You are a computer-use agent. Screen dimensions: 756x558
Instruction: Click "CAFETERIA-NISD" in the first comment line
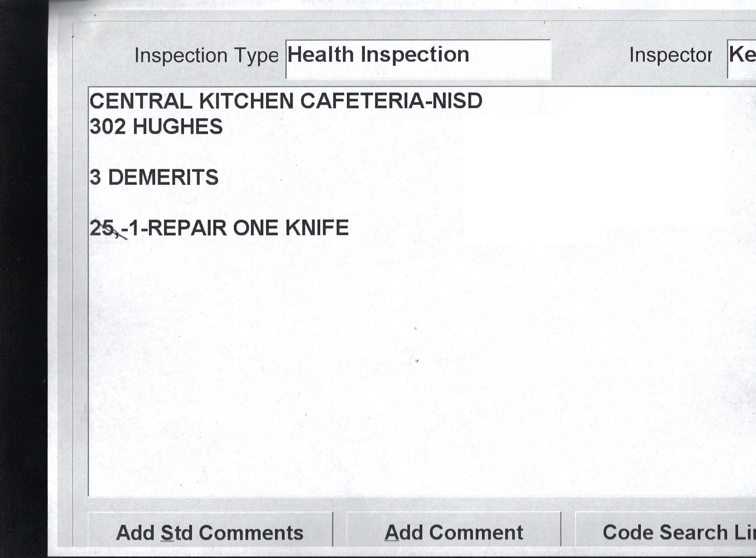click(x=391, y=101)
